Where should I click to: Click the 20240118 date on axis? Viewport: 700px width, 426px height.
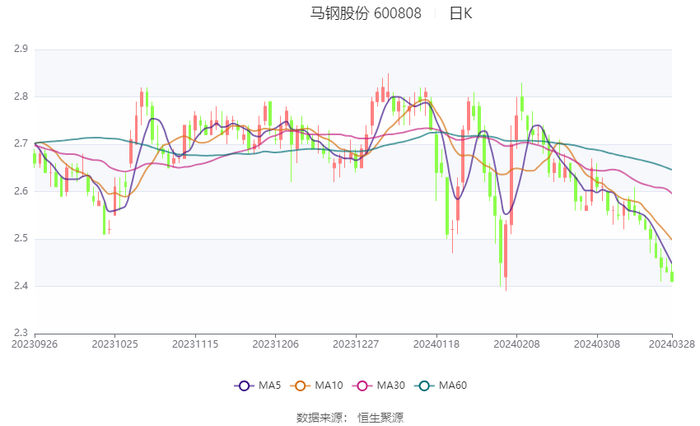click(x=436, y=344)
